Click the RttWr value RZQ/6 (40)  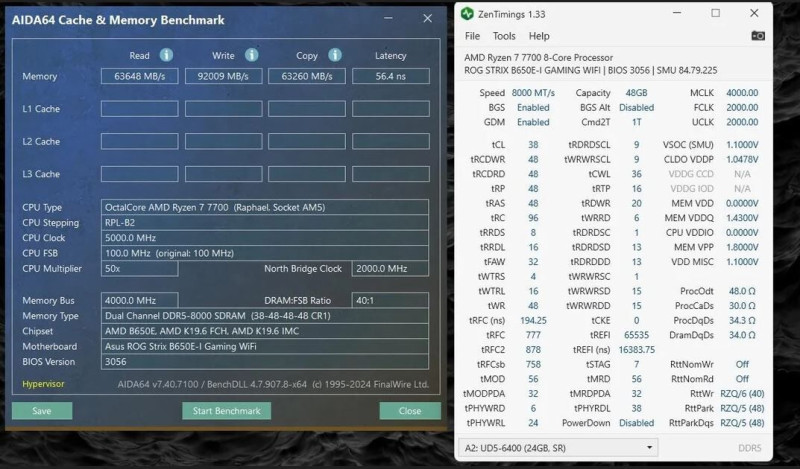click(742, 393)
